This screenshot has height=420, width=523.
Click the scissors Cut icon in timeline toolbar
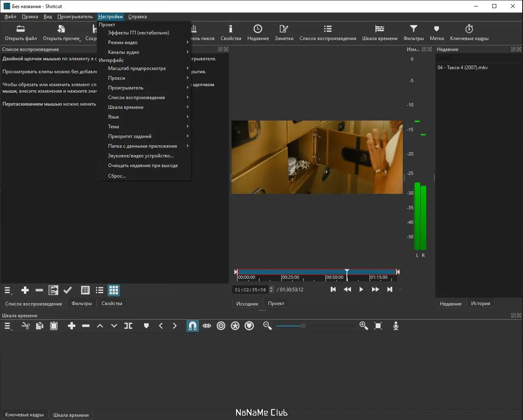(25, 326)
